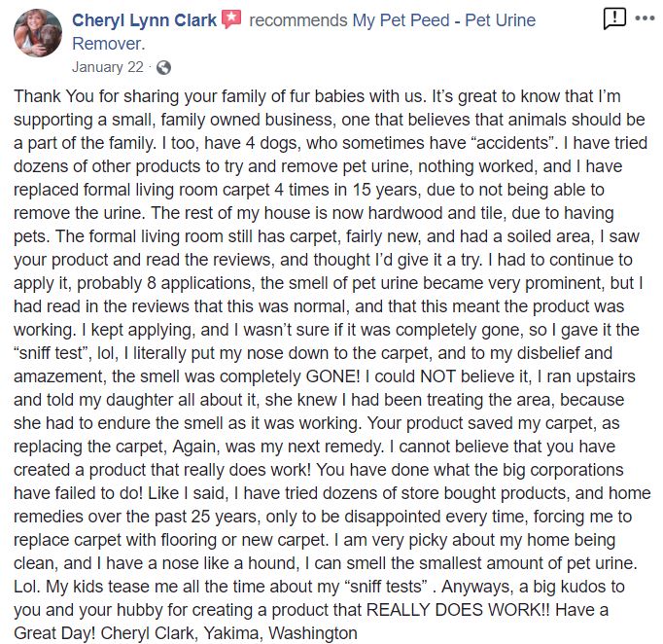Open Cheryl Lynn Clark's profile photo

(x=38, y=33)
